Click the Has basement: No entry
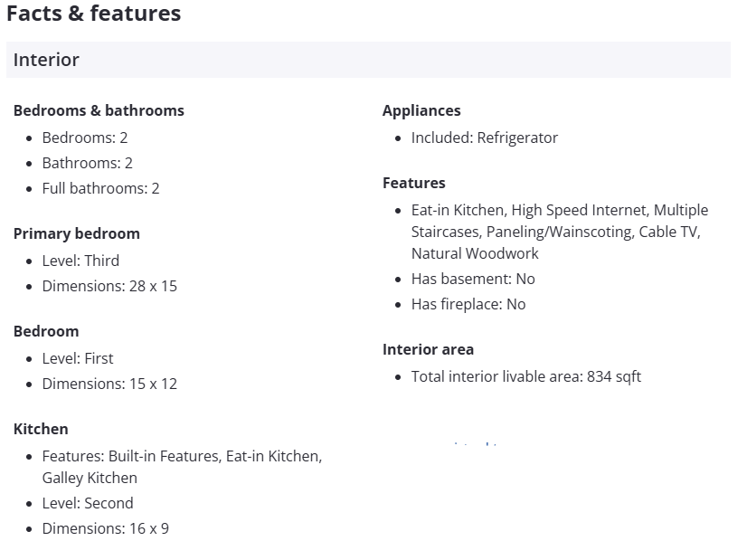 [473, 279]
